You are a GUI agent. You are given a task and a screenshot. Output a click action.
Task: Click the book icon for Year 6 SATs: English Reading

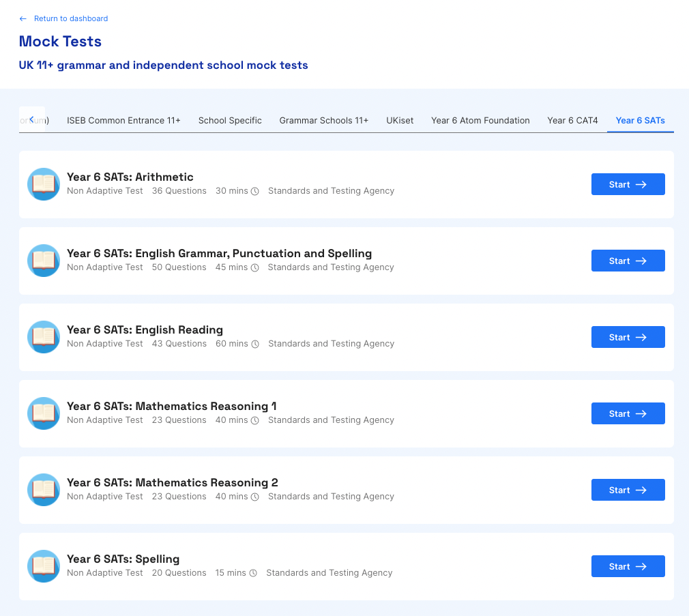click(x=44, y=337)
